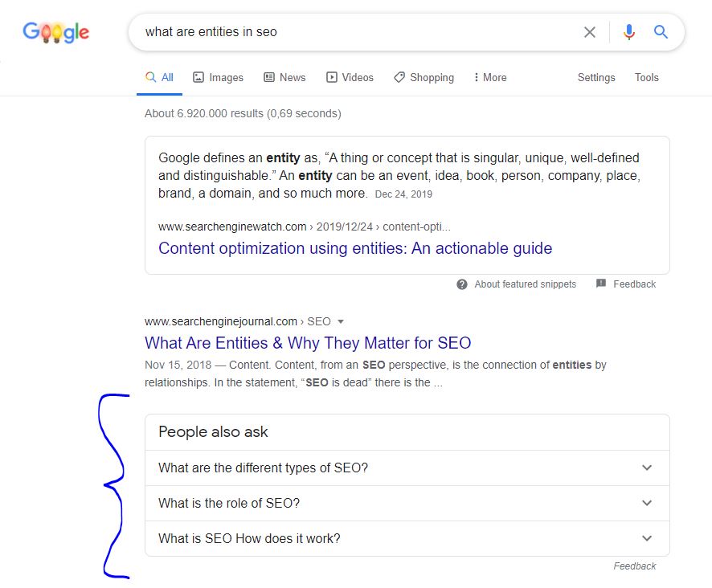Switch to the News tab

click(284, 78)
